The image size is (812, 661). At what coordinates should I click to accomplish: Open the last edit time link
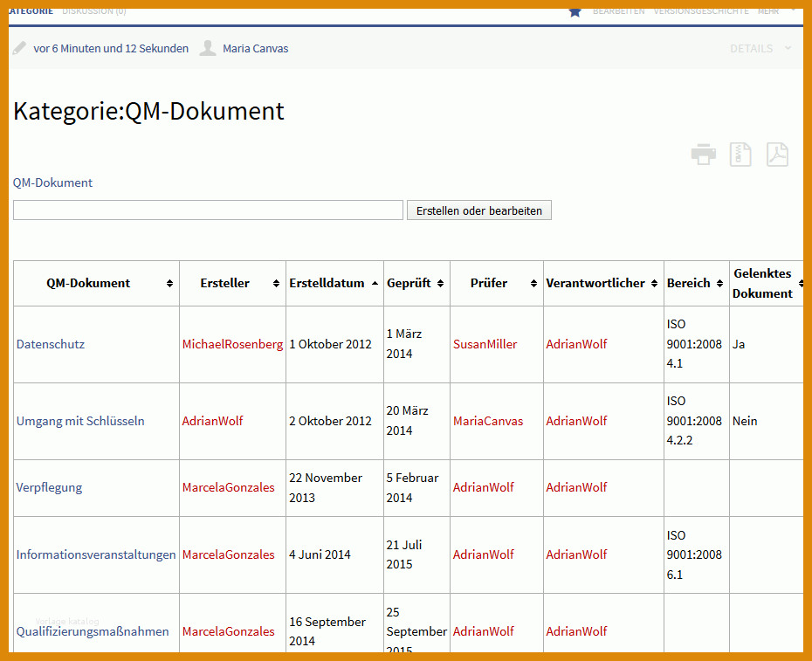[111, 49]
